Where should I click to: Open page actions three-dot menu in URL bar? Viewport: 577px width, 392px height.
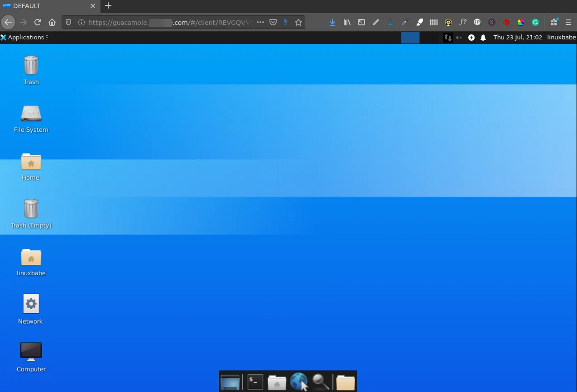tap(260, 22)
